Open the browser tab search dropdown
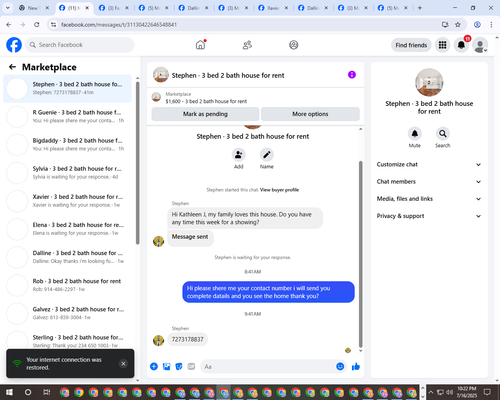This screenshot has height=400, width=500. pyautogui.click(x=7, y=8)
